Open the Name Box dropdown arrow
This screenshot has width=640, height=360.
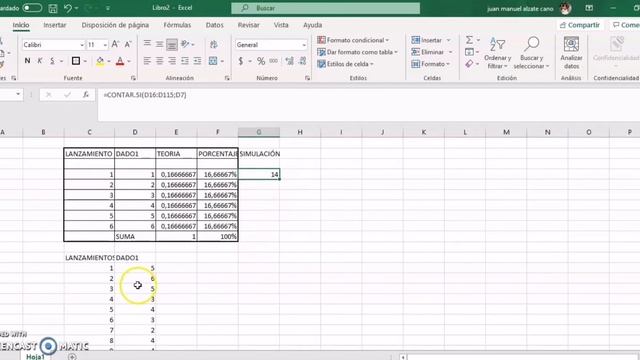point(18,94)
